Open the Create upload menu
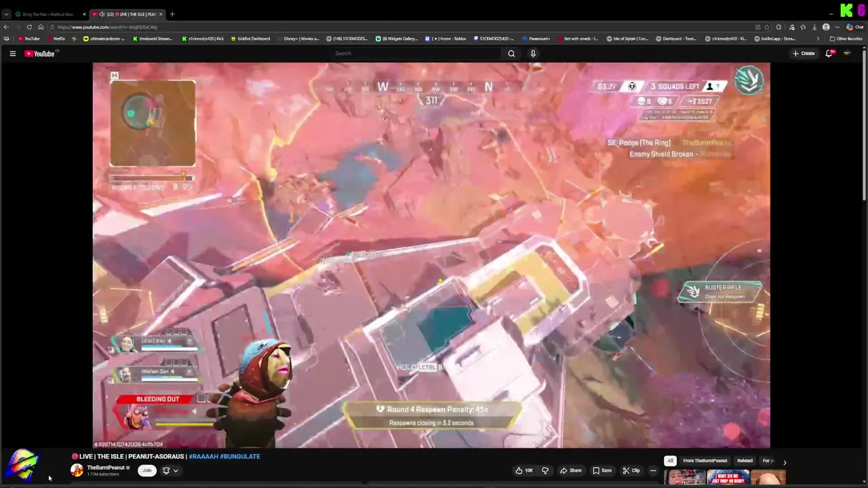868x488 pixels. point(804,54)
